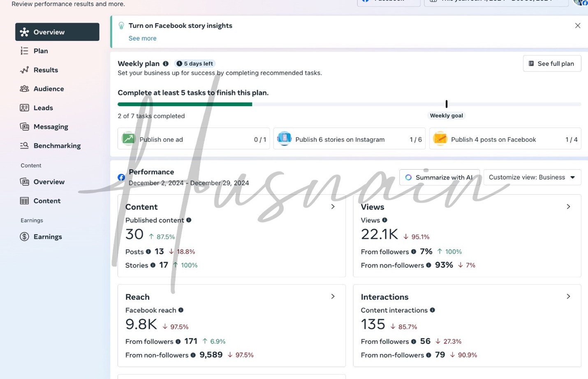Click the Weekly plan info icon
Screen dimensions: 588x379
166,64
